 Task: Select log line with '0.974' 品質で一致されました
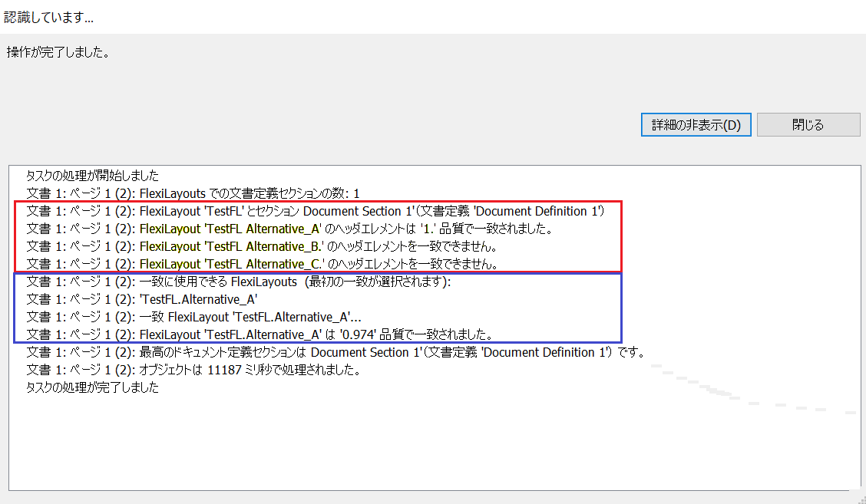(259, 334)
